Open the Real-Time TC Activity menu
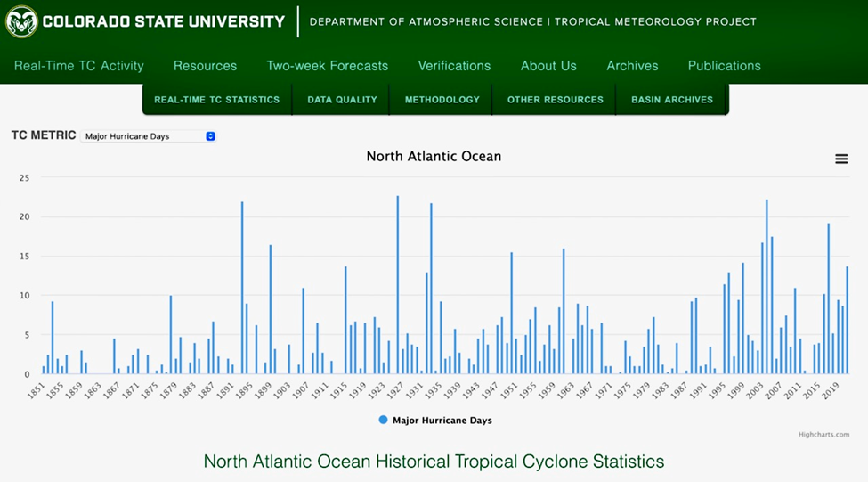The width and height of the screenshot is (868, 482). [78, 66]
